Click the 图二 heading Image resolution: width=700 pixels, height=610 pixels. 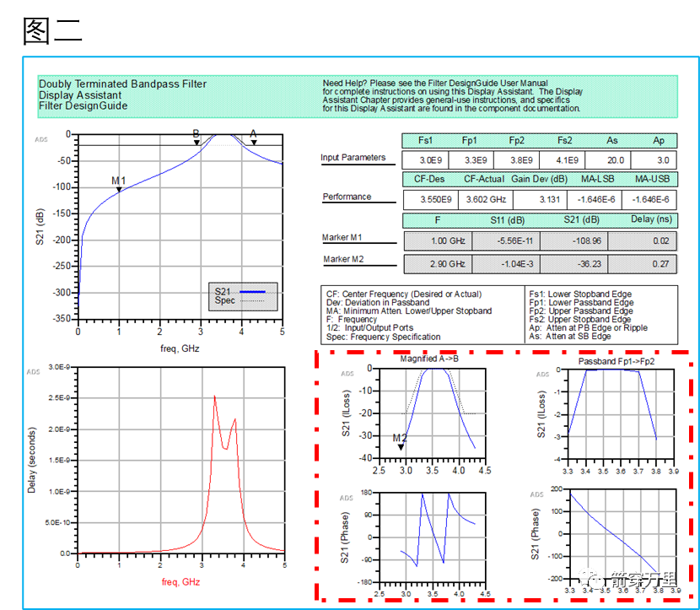coord(52,31)
